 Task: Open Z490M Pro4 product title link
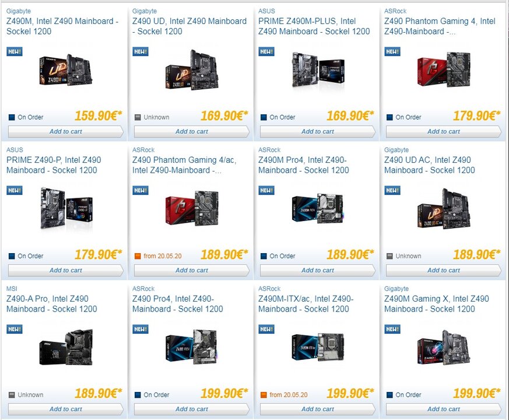[x=304, y=165]
